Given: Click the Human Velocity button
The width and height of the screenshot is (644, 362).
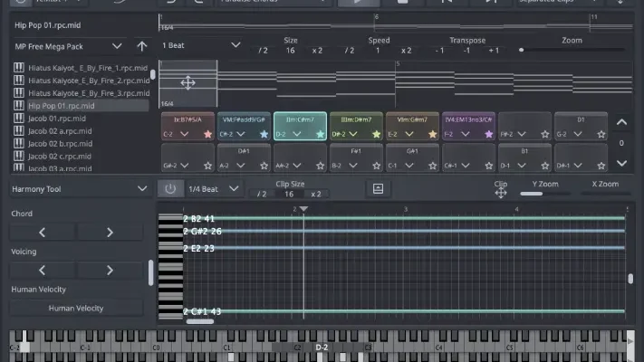Looking at the screenshot, I should 76,308.
